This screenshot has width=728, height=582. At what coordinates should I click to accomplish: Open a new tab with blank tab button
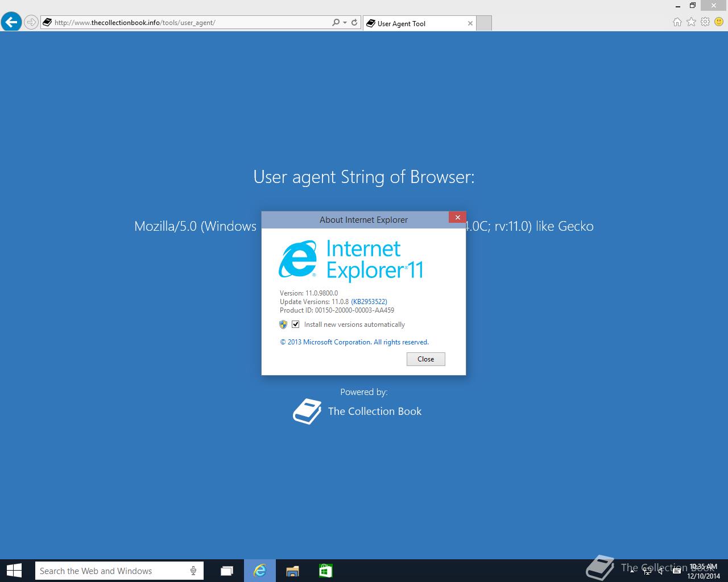[x=483, y=23]
